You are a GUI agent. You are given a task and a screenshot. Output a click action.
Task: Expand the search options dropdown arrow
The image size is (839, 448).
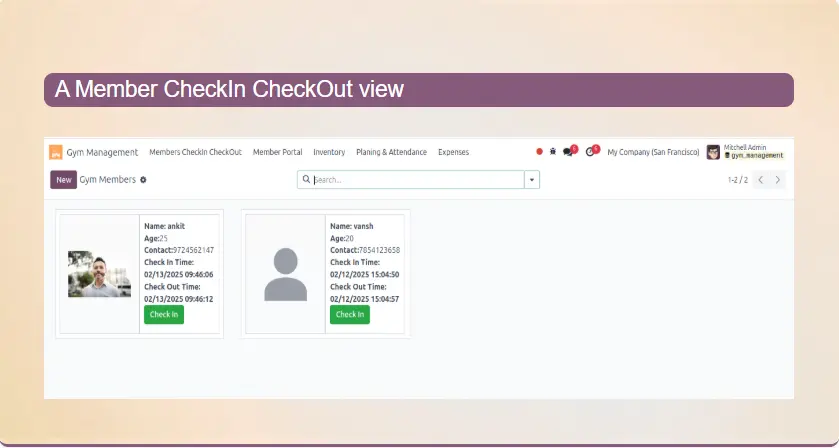pos(532,180)
